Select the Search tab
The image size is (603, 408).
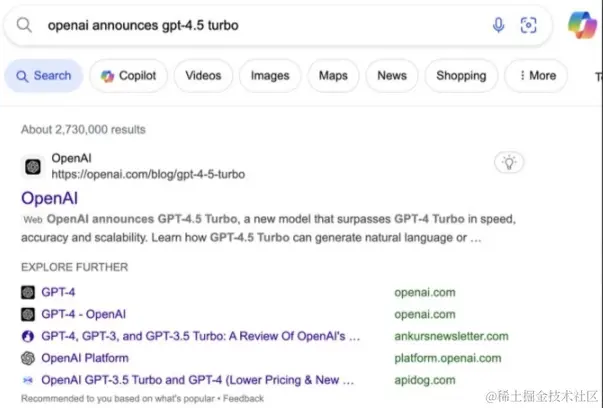[x=43, y=76]
